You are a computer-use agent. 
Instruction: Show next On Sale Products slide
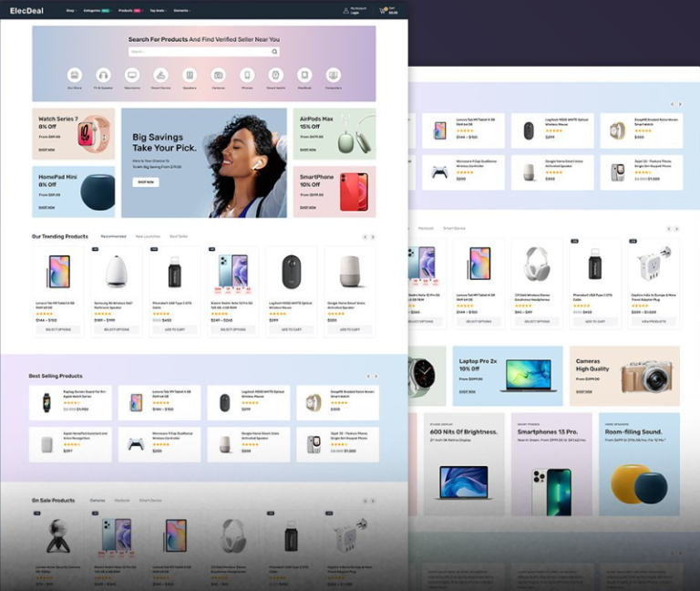pyautogui.click(x=373, y=501)
